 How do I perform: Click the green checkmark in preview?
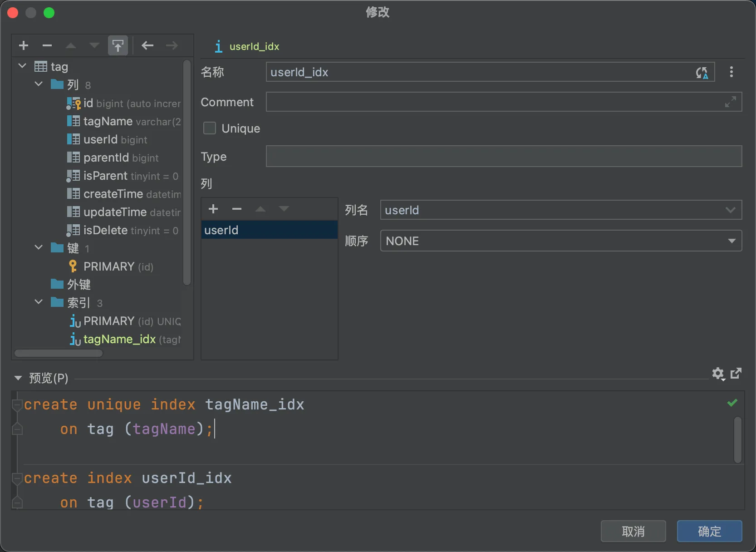point(732,403)
